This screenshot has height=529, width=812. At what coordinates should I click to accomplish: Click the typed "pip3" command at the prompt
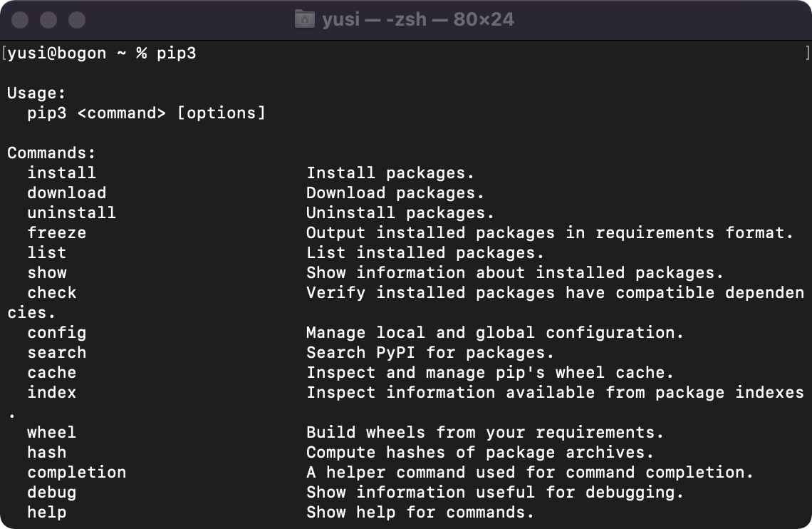click(x=176, y=53)
